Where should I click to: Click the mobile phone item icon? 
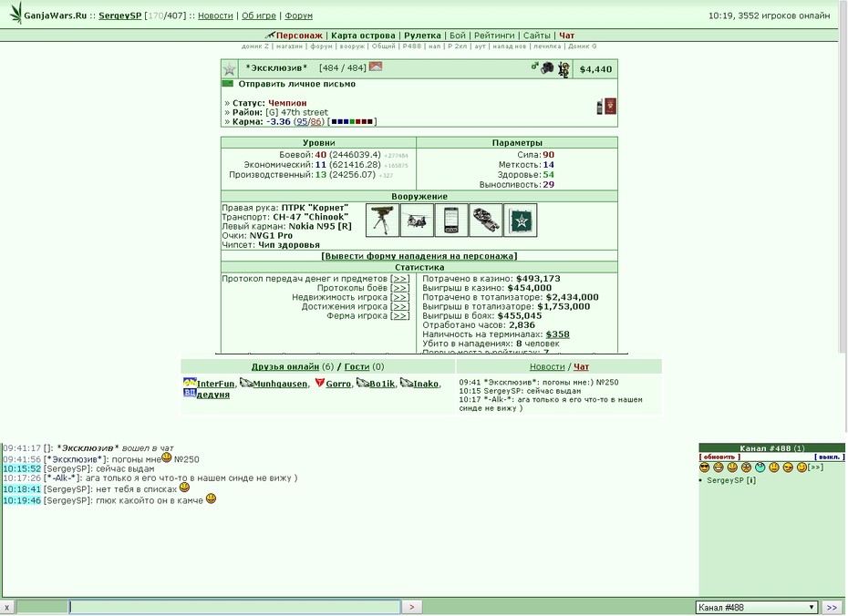(x=600, y=107)
